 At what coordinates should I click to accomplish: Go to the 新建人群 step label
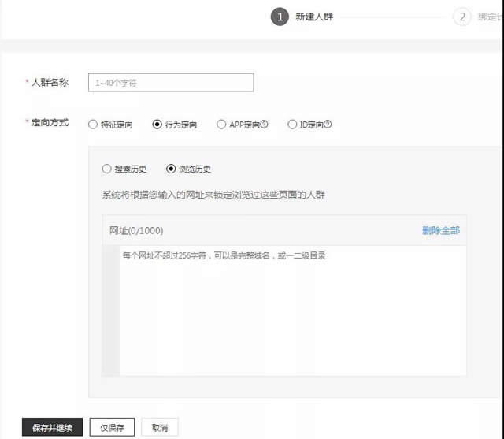pyautogui.click(x=314, y=17)
